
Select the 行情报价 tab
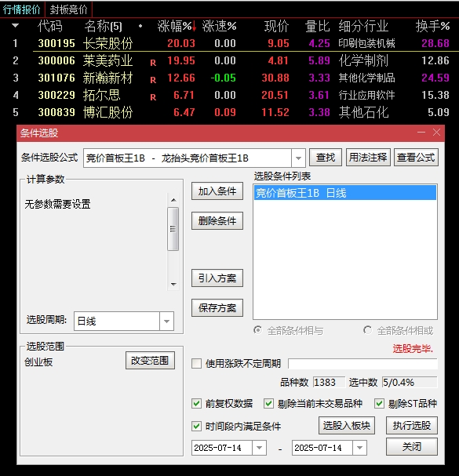click(x=21, y=9)
